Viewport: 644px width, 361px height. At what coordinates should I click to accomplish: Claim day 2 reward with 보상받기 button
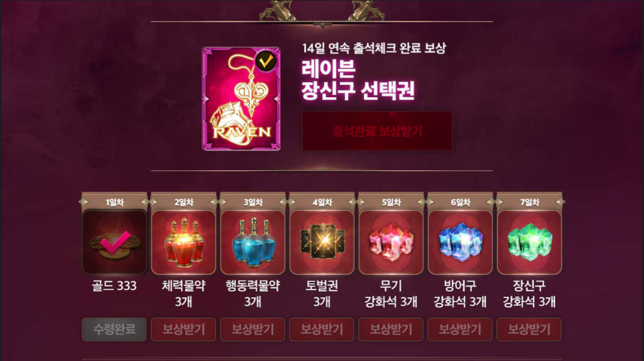tap(184, 329)
